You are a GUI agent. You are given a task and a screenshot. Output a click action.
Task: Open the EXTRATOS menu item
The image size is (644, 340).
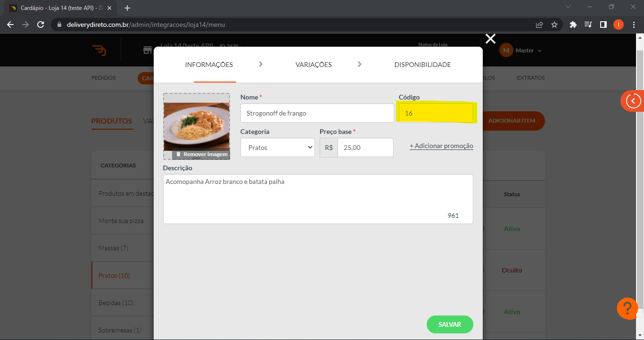[531, 78]
